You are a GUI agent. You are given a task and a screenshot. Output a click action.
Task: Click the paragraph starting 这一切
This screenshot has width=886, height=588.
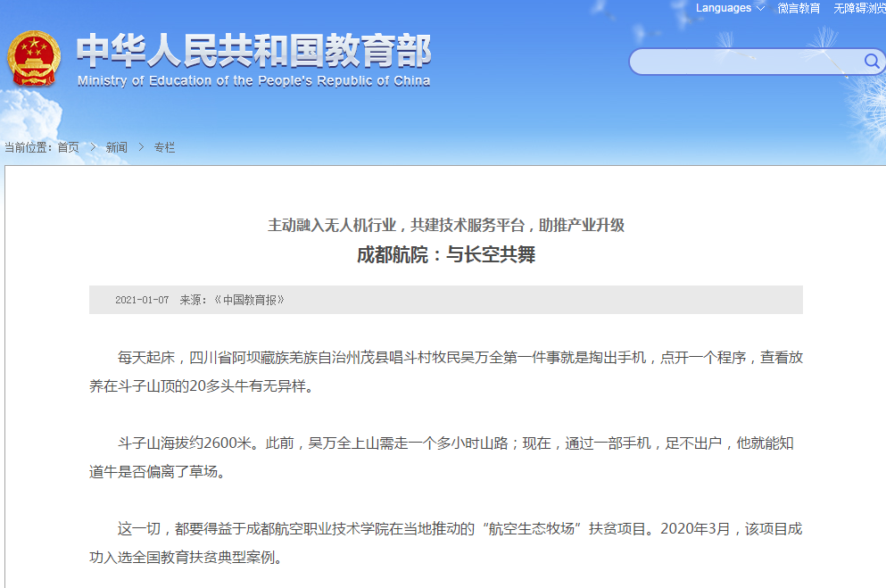point(446,542)
